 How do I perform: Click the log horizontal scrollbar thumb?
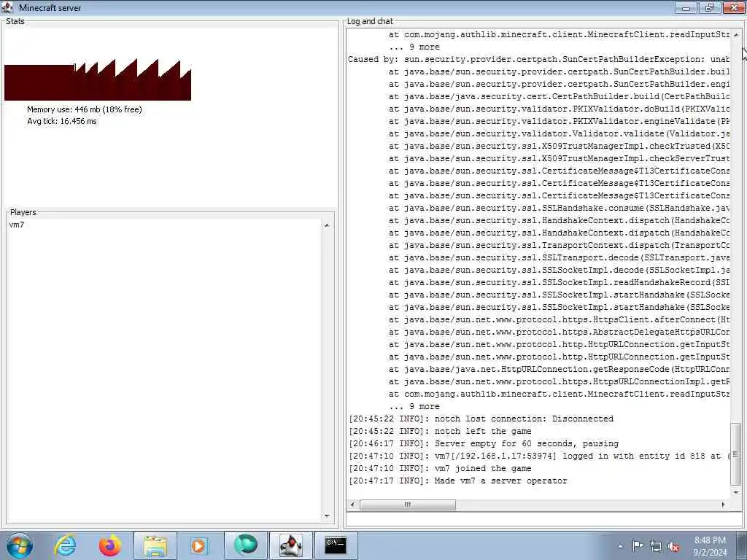pos(407,505)
